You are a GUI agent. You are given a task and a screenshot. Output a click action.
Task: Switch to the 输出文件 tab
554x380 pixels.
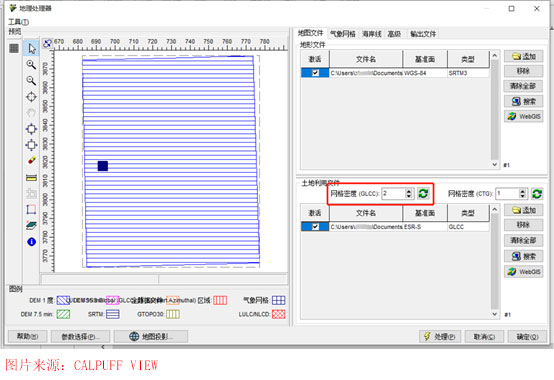pyautogui.click(x=423, y=34)
